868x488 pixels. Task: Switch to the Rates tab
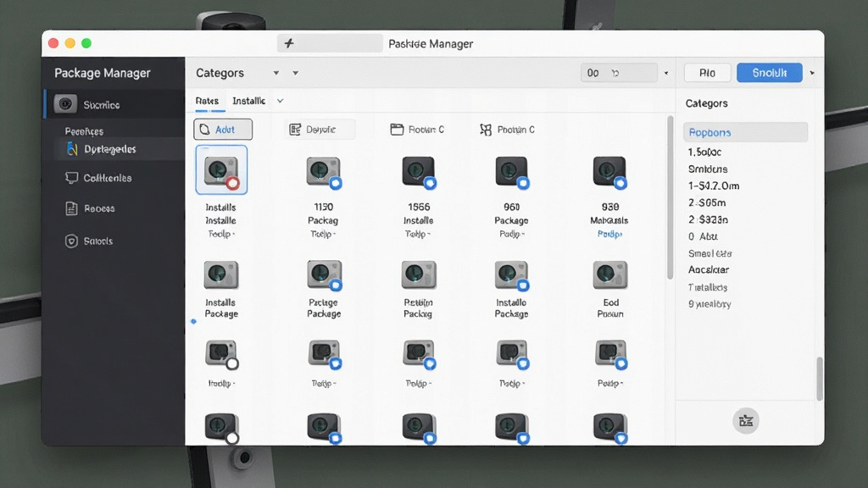(207, 101)
